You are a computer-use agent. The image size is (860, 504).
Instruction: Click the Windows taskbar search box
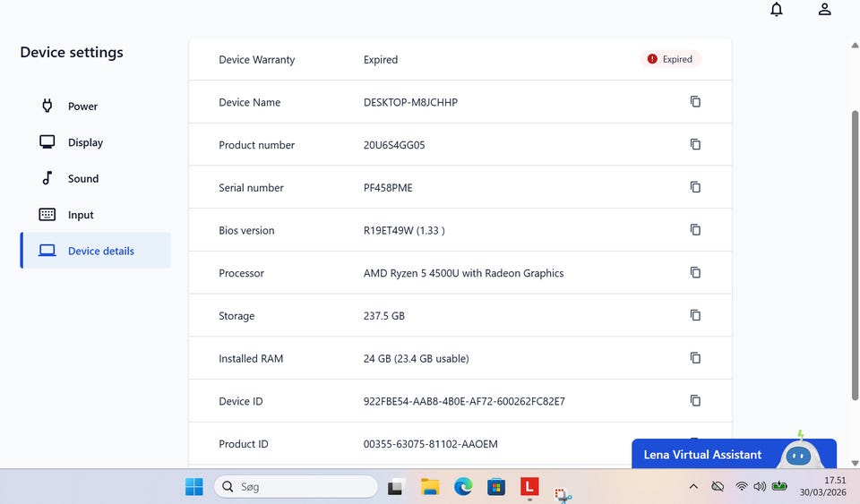pos(296,487)
